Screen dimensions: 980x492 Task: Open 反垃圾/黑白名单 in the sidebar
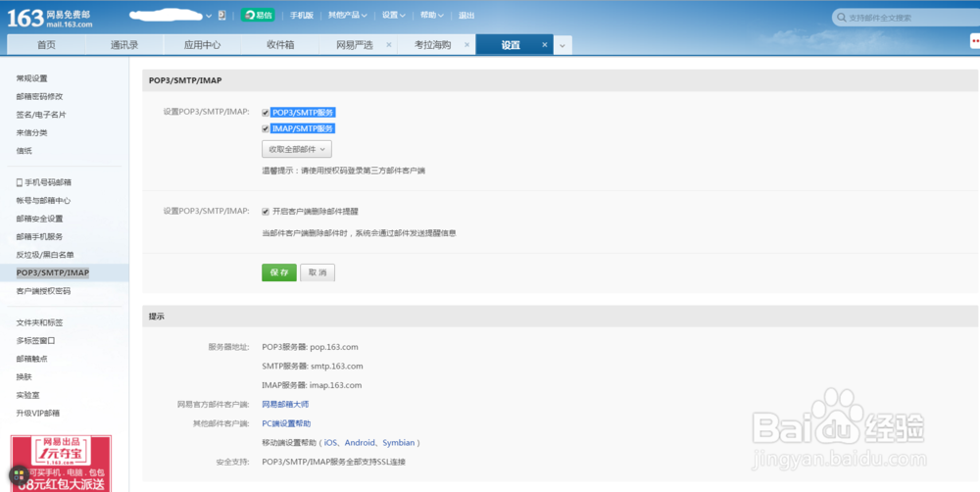click(45, 255)
